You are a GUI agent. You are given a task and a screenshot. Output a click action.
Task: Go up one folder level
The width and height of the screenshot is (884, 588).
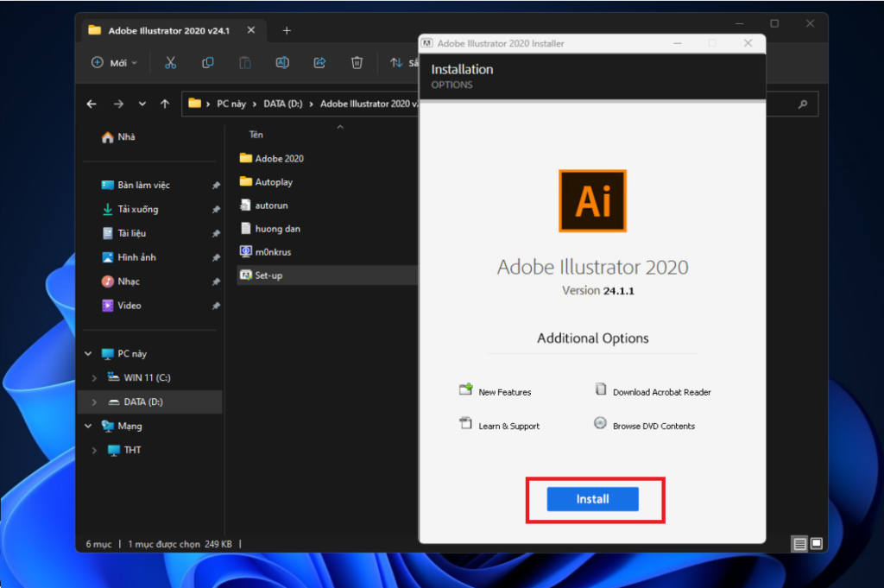click(165, 104)
